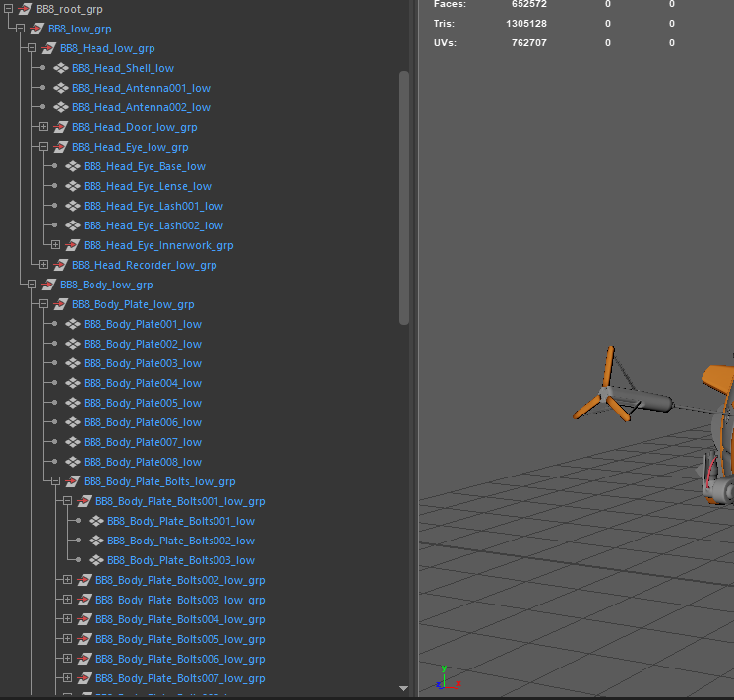734x700 pixels.
Task: Expand BB8_Body_Plate_Bolts003_low_grp
Action: tap(67, 599)
